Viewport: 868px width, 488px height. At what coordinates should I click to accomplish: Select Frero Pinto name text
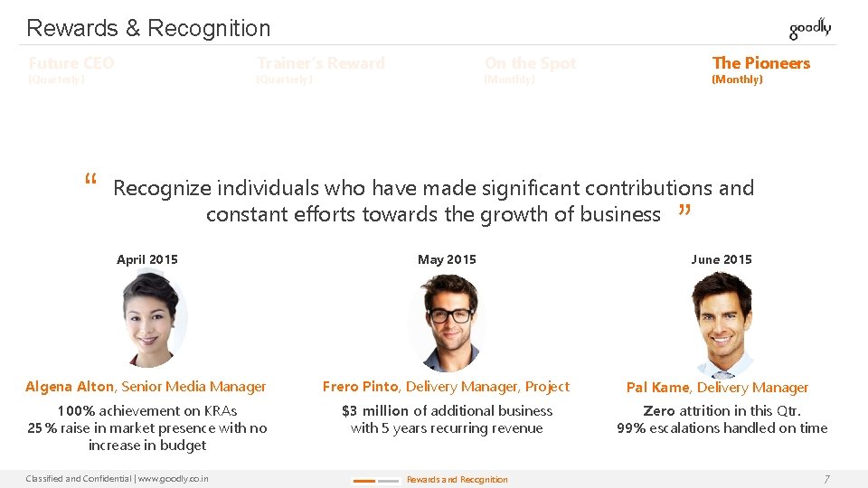(360, 387)
